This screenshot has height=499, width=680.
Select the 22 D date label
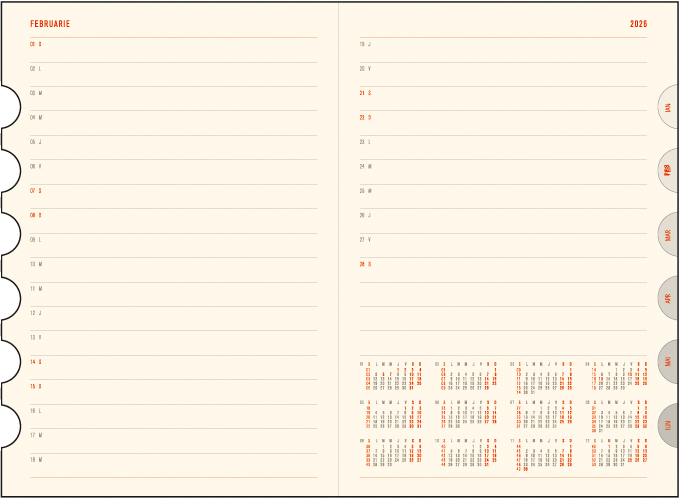pyautogui.click(x=365, y=117)
